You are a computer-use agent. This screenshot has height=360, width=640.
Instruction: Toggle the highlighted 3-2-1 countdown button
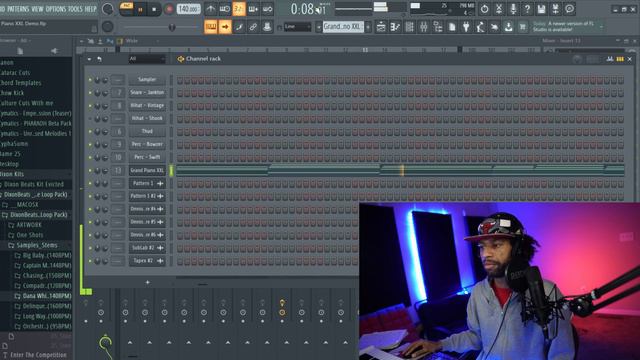(239, 9)
